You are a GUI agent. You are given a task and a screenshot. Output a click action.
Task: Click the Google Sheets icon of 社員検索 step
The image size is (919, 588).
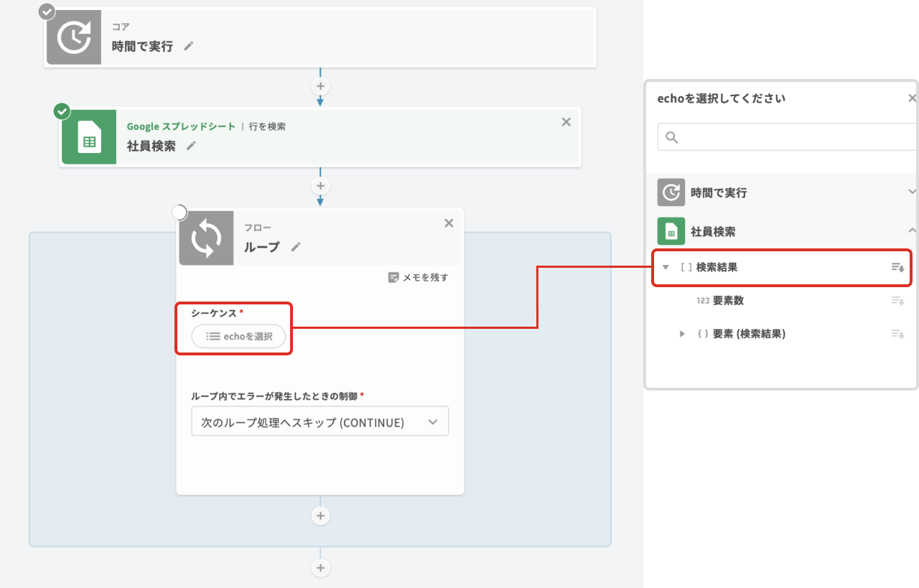click(89, 137)
